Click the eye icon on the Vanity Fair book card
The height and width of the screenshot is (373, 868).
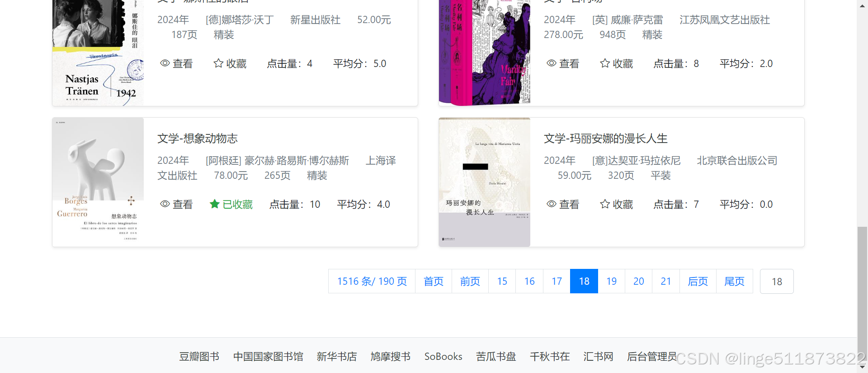point(552,63)
